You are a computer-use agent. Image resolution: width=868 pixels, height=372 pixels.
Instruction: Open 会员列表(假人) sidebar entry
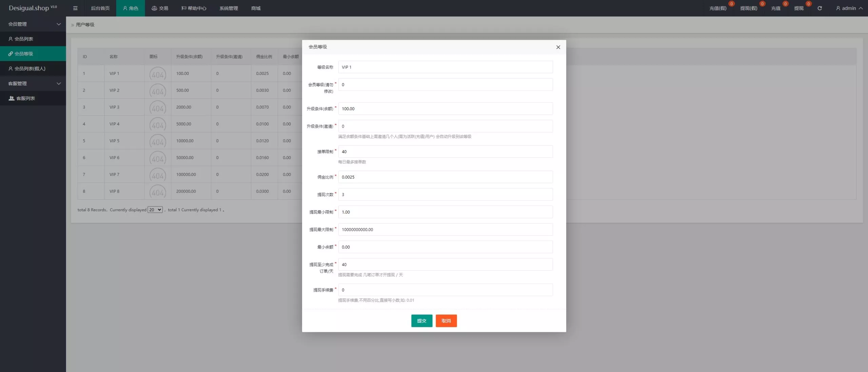click(x=30, y=68)
